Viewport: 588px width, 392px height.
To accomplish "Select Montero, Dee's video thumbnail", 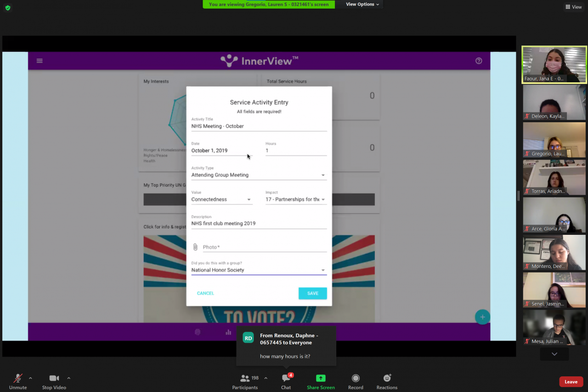I will [x=554, y=253].
